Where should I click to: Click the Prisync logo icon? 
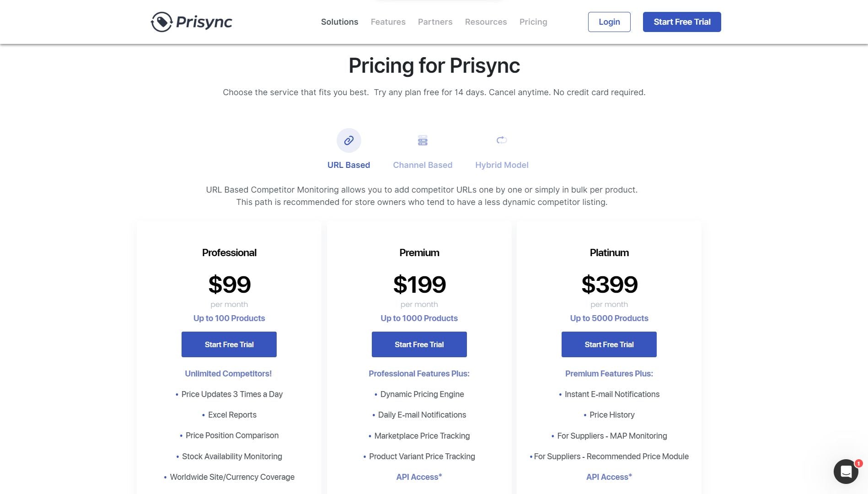pos(161,22)
